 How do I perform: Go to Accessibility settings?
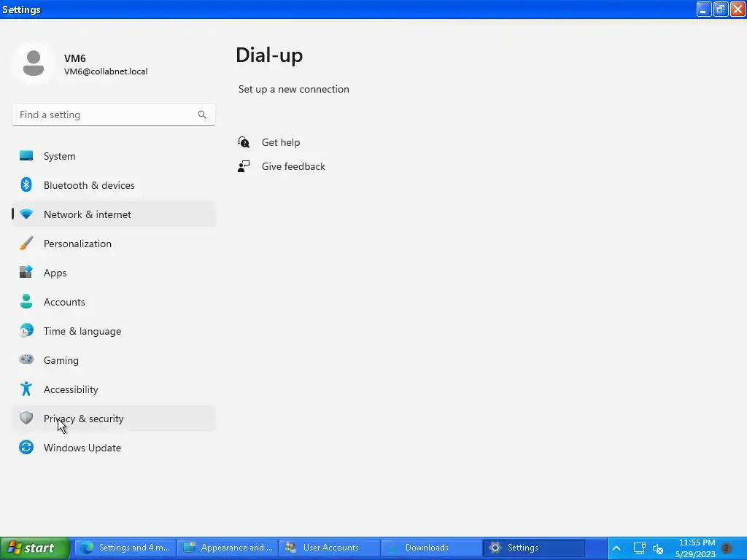(x=114, y=389)
